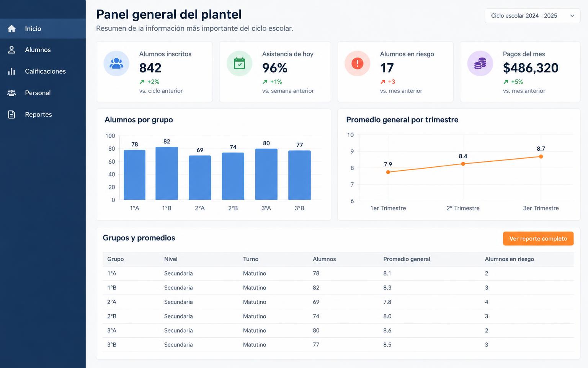Open the Personal section in sidebar
588x368 pixels.
coord(43,93)
